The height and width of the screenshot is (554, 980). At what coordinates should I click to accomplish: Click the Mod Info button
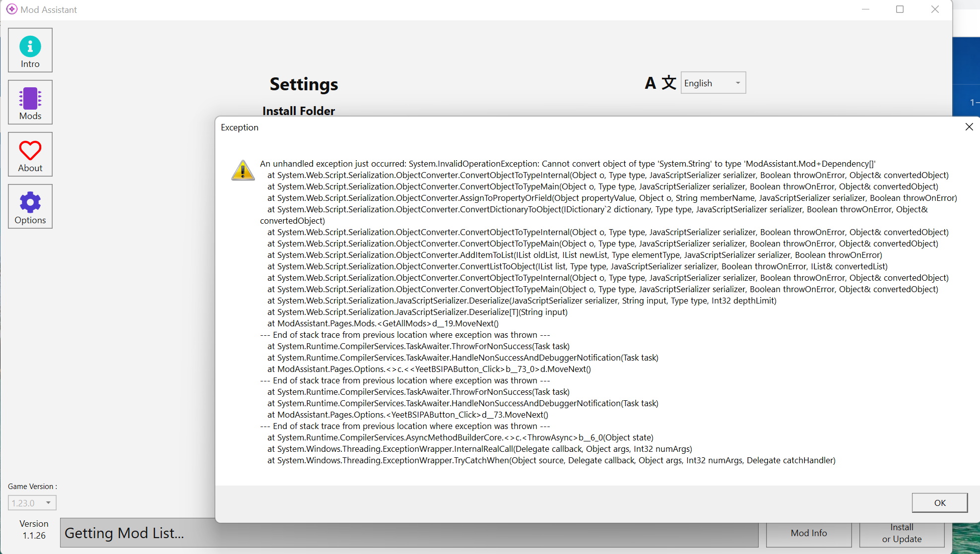click(809, 533)
